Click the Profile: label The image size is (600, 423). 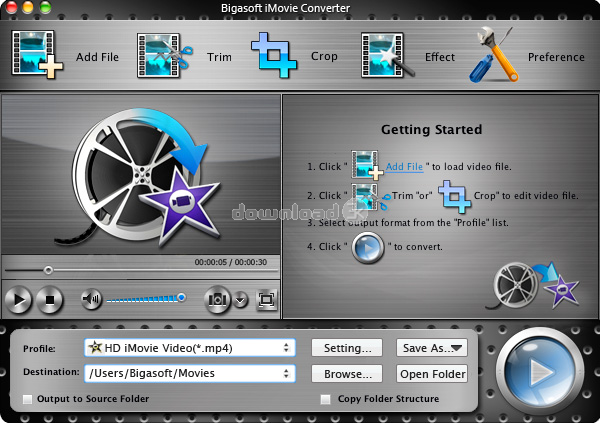coord(39,349)
